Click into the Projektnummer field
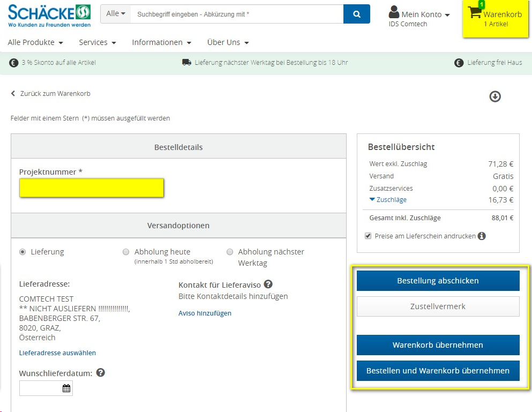 [92, 188]
